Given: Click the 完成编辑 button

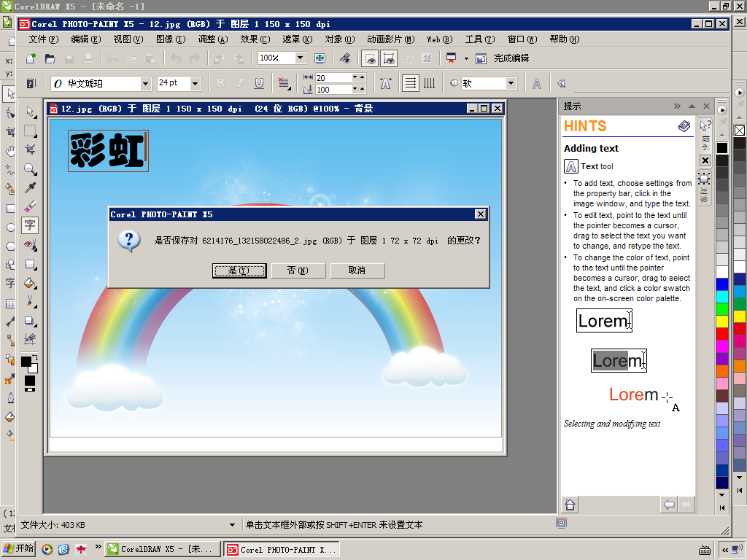Looking at the screenshot, I should pyautogui.click(x=511, y=58).
